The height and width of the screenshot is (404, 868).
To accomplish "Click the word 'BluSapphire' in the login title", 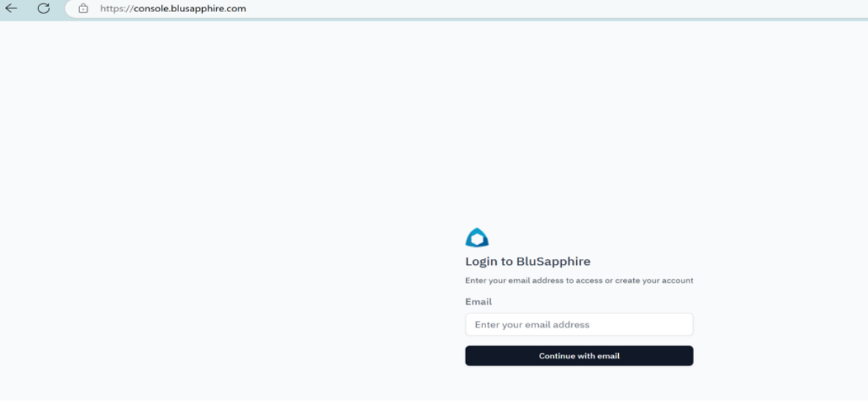I will tap(553, 261).
